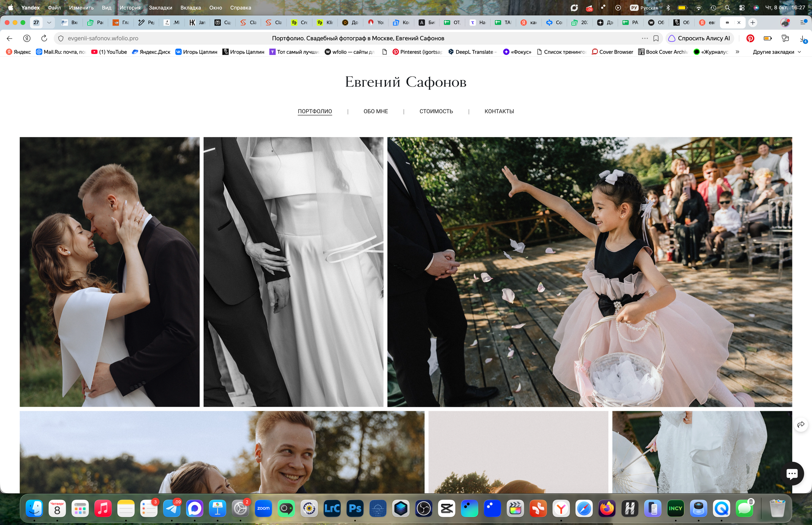Screen dimensions: 812x525
Task: Open the КОНТАКТЫ page
Action: pos(499,111)
